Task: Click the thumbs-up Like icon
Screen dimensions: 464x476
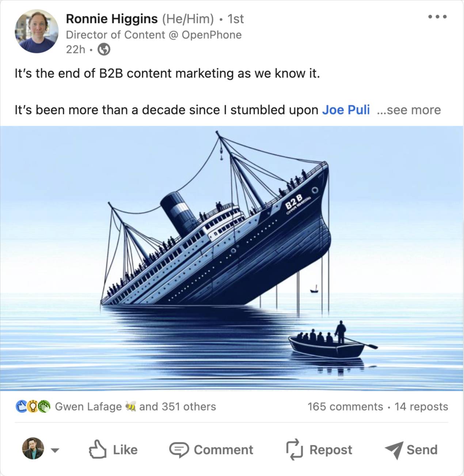Action: (x=98, y=449)
